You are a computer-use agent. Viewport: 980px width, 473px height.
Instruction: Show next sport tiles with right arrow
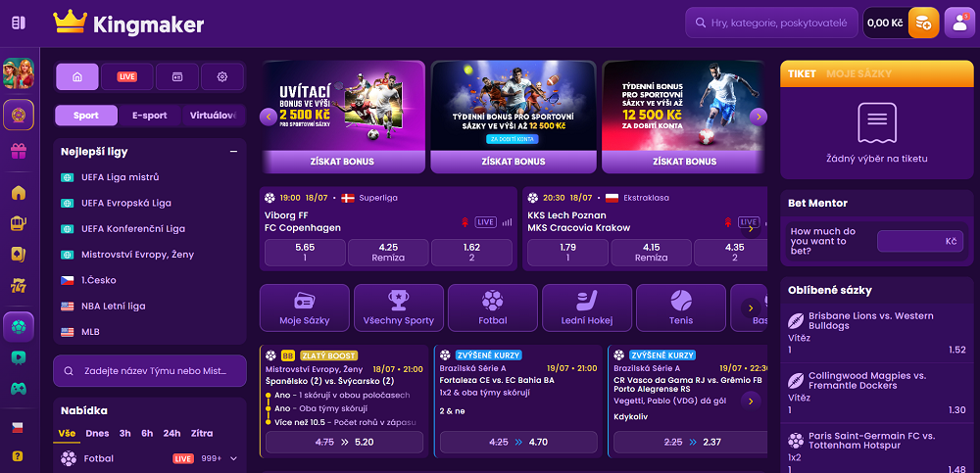[x=751, y=307]
